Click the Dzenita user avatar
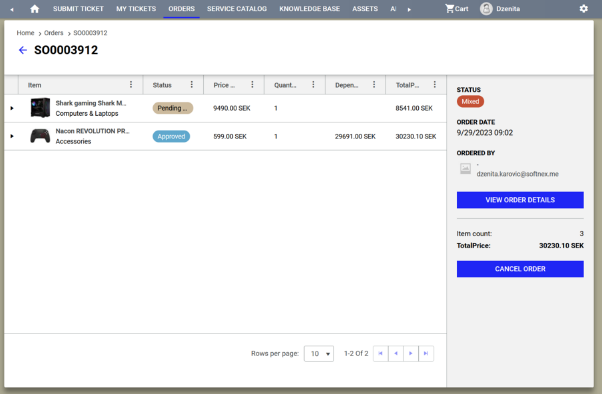 pos(486,9)
